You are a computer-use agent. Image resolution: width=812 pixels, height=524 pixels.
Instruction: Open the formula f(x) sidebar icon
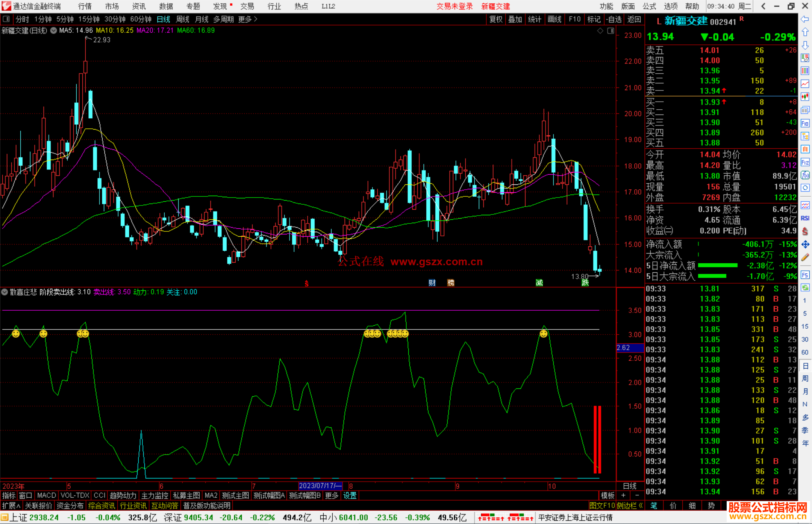[805, 175]
